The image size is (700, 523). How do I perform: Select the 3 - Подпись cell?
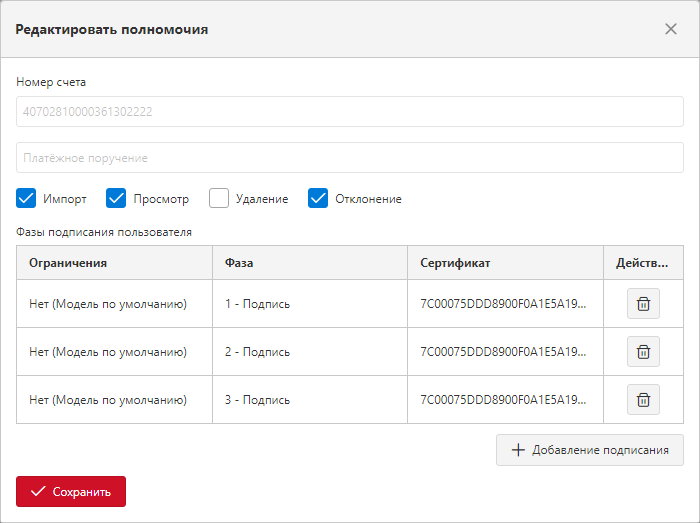tap(310, 399)
